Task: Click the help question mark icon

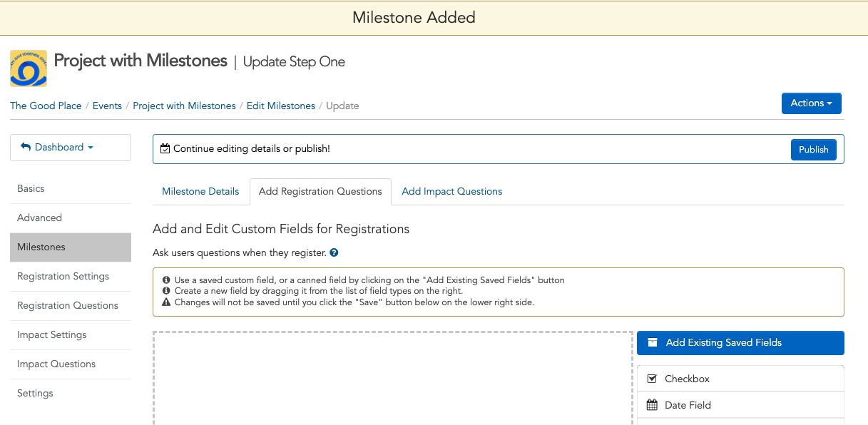Action: click(x=334, y=253)
